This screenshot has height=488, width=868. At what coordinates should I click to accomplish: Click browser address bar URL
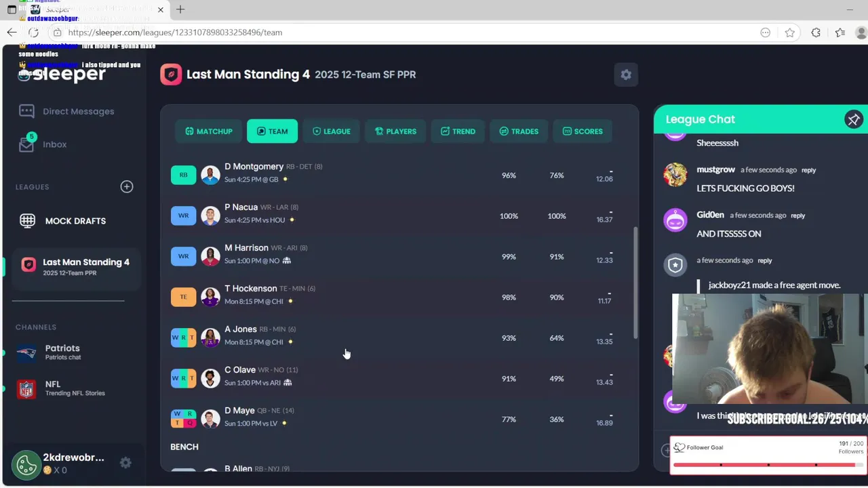(x=175, y=33)
